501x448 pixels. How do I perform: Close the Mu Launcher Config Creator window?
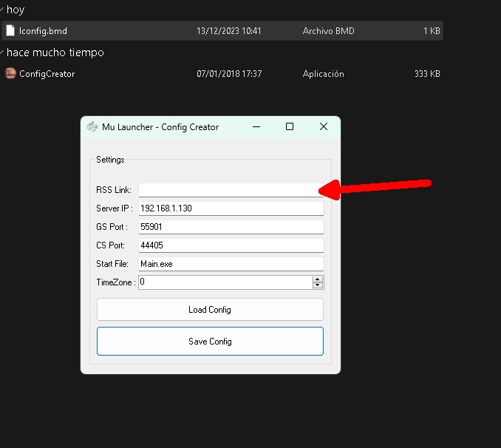(324, 127)
